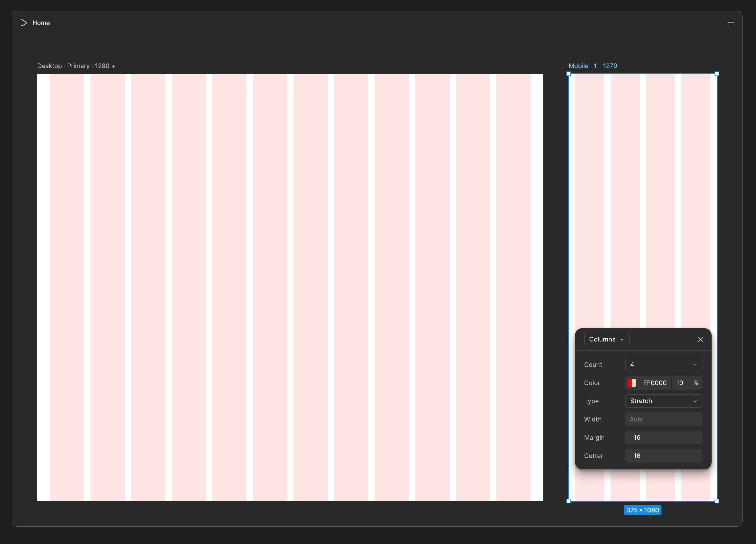Click the Margin value field
The image size is (756, 544).
pos(663,437)
